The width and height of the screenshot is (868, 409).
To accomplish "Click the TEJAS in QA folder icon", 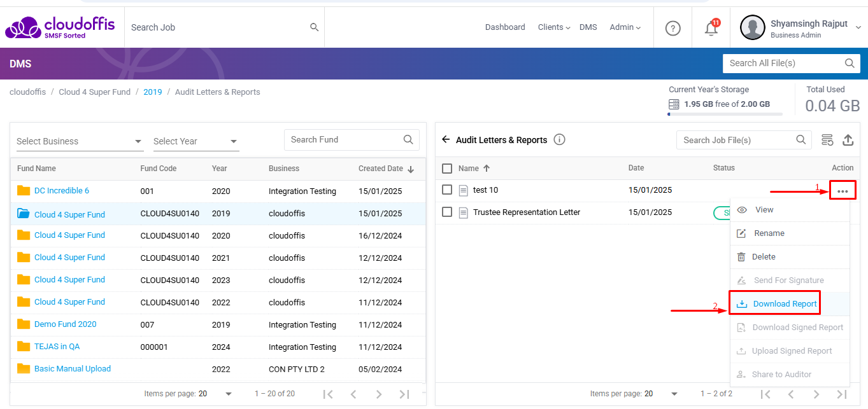I will coord(24,346).
